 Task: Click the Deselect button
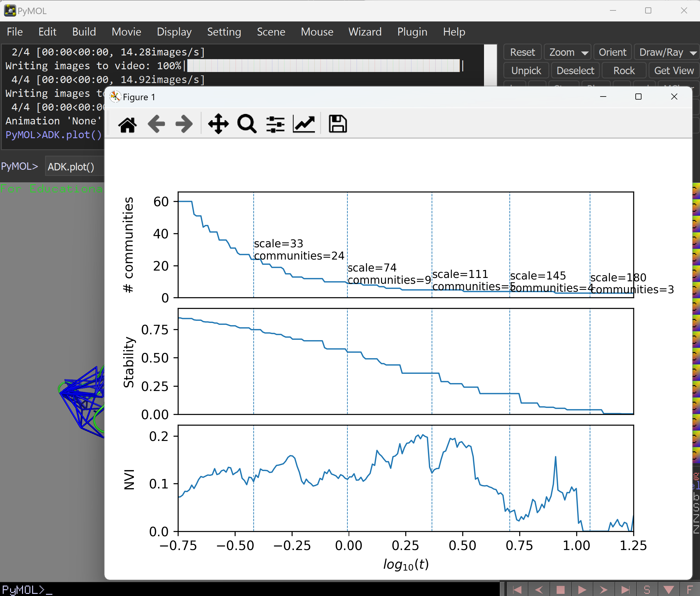pos(575,70)
